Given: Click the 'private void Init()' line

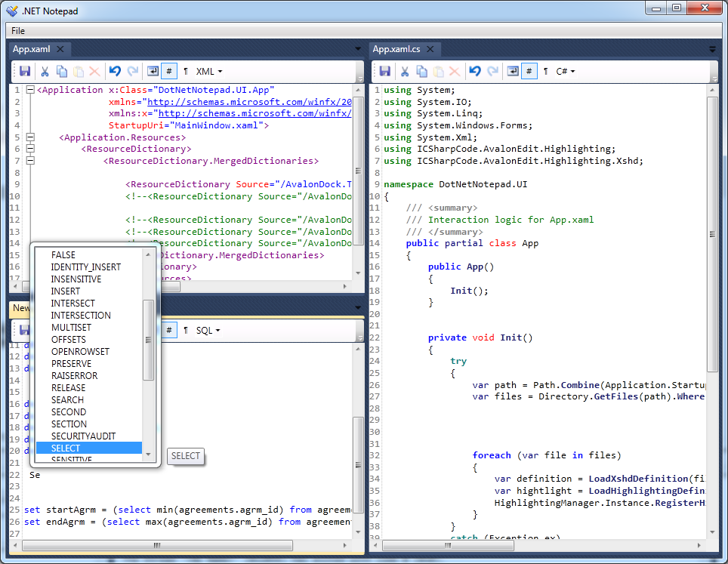Looking at the screenshot, I should point(480,337).
